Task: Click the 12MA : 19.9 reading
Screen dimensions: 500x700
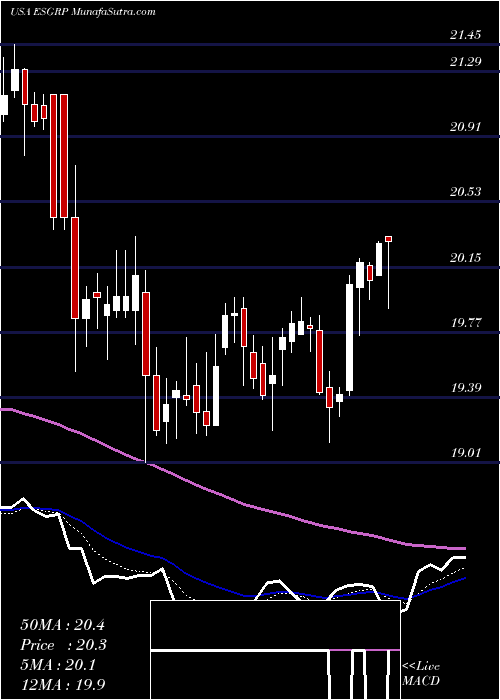Action: pos(62,684)
